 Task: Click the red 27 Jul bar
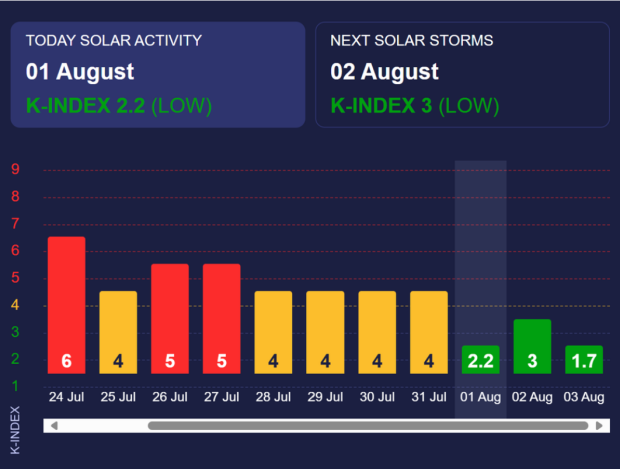[221, 319]
